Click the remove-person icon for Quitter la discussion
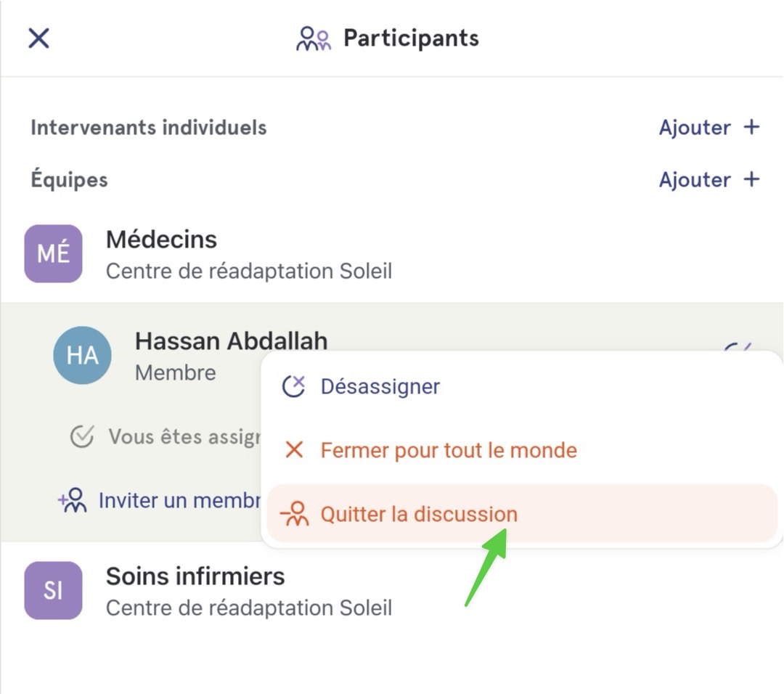 295,513
